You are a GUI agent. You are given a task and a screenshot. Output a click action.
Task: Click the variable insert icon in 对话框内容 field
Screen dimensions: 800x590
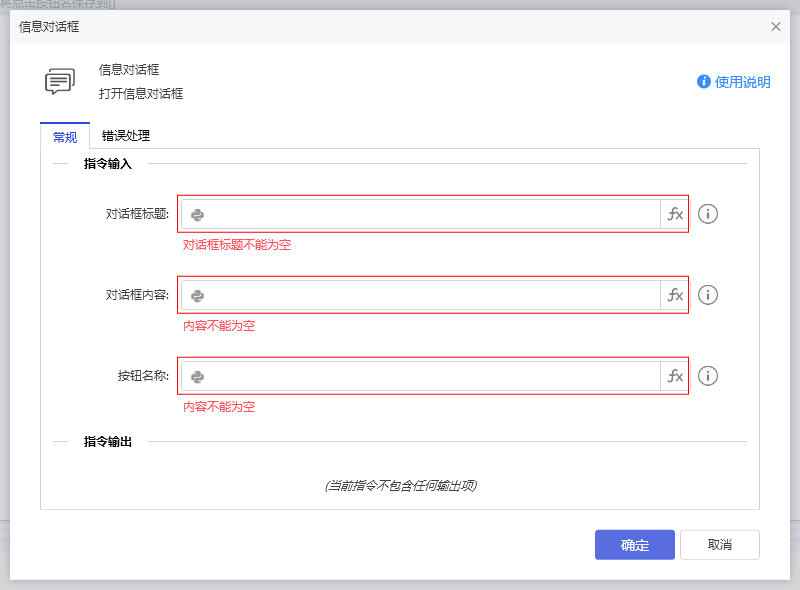(197, 294)
